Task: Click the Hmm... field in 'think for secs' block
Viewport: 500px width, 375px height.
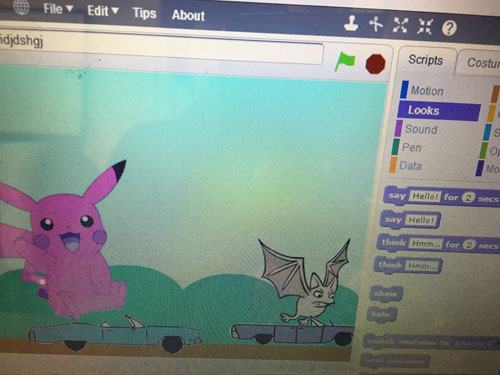Action: 426,244
